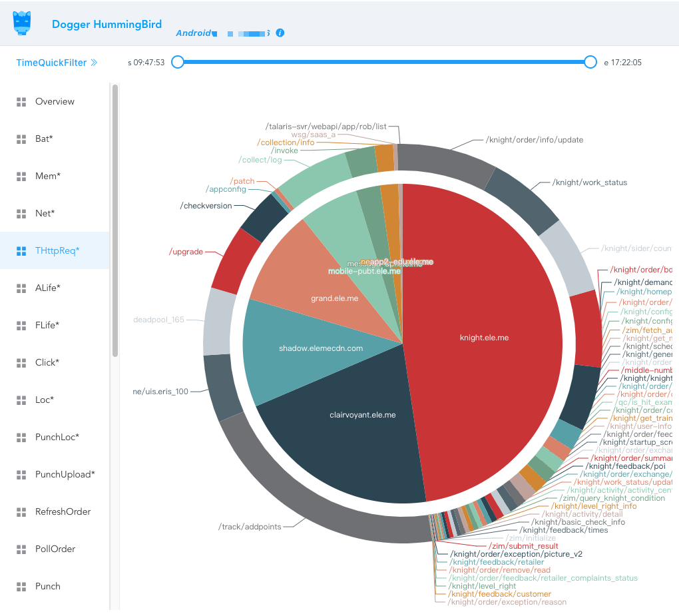The image size is (679, 616).
Task: Click the /knight/level_right_info label
Action: coord(594,506)
